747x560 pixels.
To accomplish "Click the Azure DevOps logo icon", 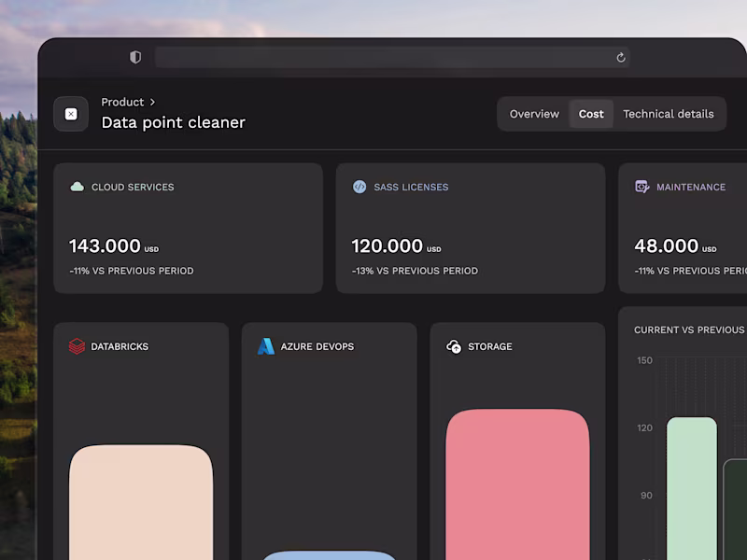I will click(x=266, y=346).
